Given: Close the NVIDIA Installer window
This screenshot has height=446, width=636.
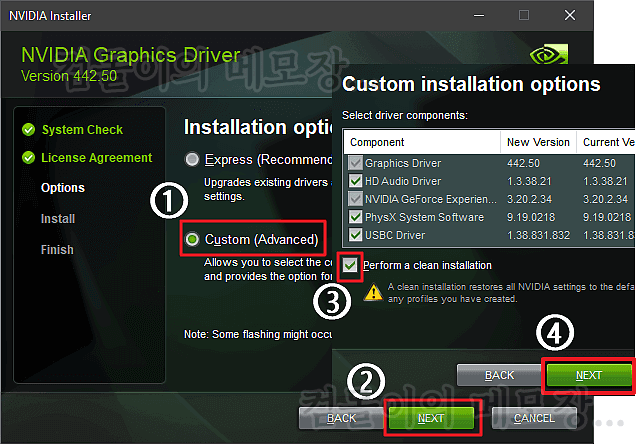Looking at the screenshot, I should (570, 15).
